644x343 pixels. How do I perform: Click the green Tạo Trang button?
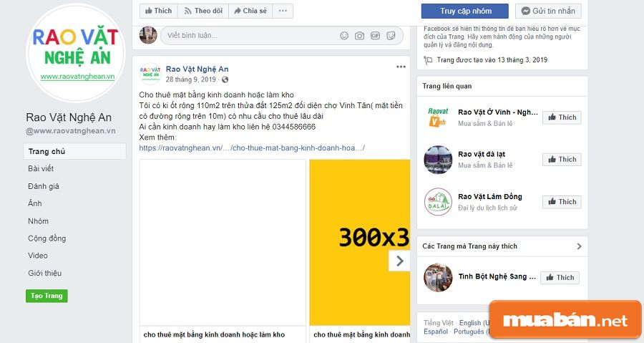tap(47, 296)
